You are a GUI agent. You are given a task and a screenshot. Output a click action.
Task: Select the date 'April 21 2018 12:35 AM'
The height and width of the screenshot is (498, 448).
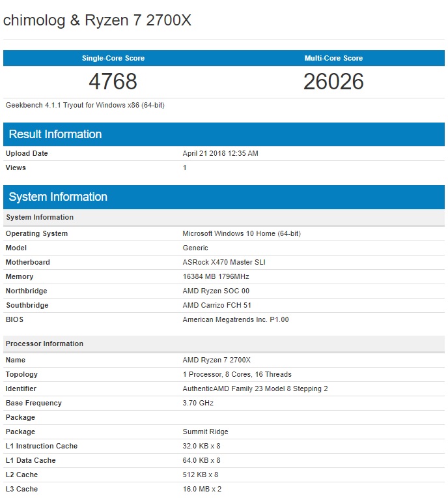tap(221, 153)
